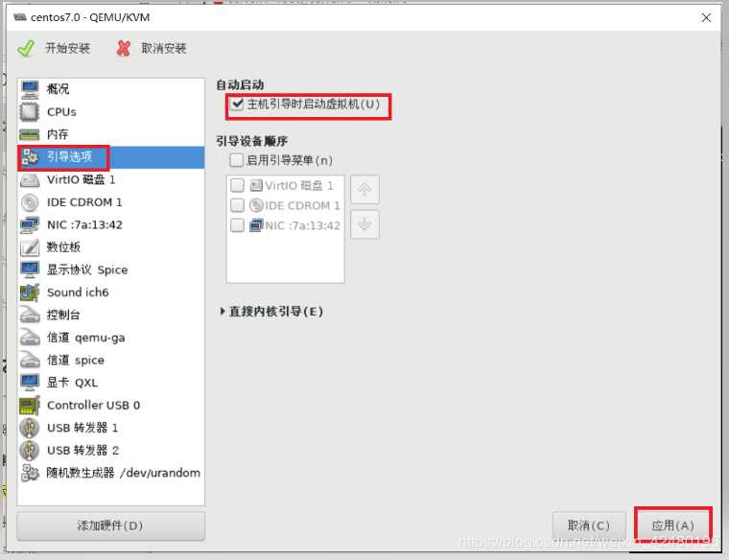Open the 内存 memory item icon
Screen dimensions: 729x560
[30, 135]
